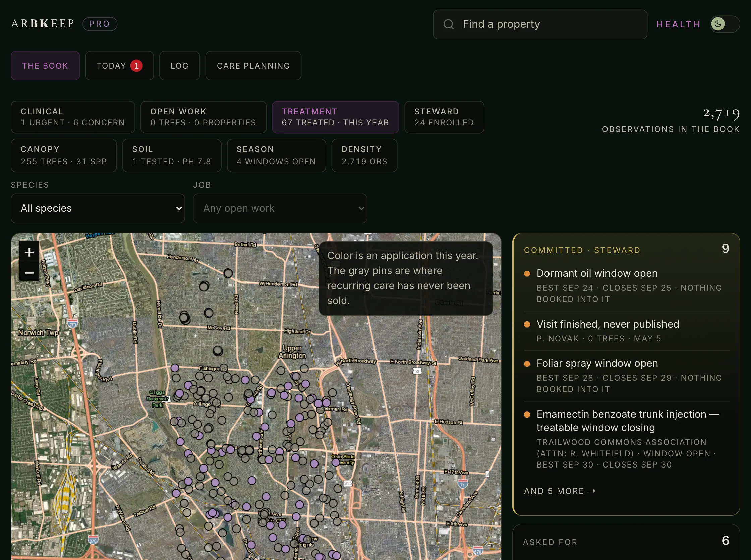751x560 pixels.
Task: Click the search magnifier icon
Action: (x=448, y=24)
